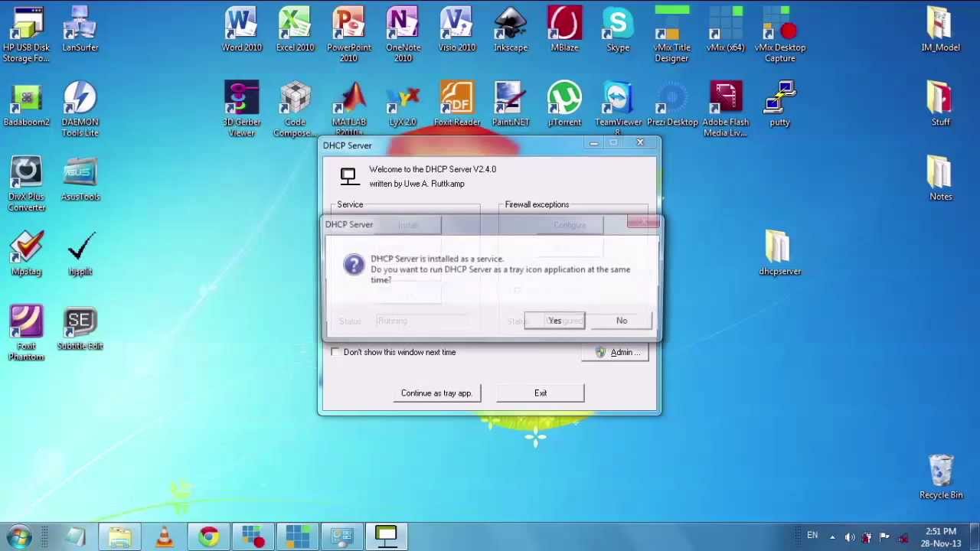The width and height of the screenshot is (980, 551).
Task: Close the DHCP Server confirmation dialog
Action: coord(642,223)
